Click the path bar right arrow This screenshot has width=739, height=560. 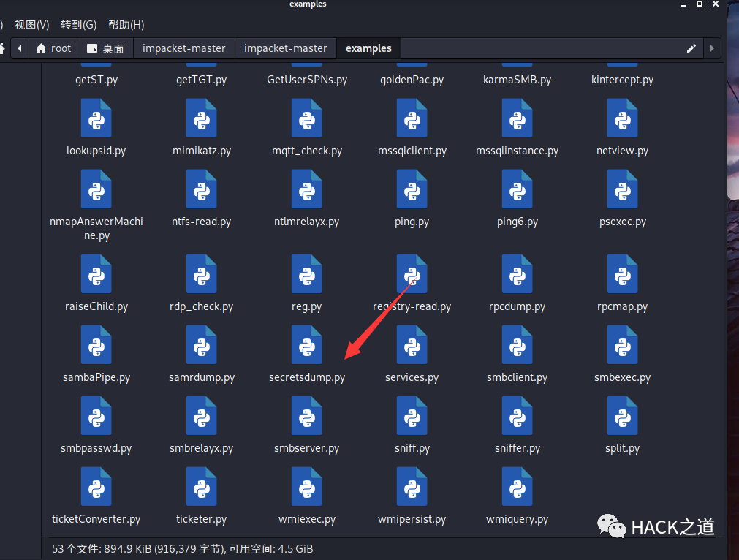(712, 48)
